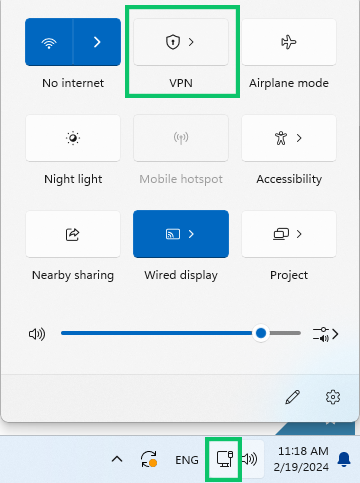
Task: Open the clock showing 11:18 AM
Action: coord(301,459)
